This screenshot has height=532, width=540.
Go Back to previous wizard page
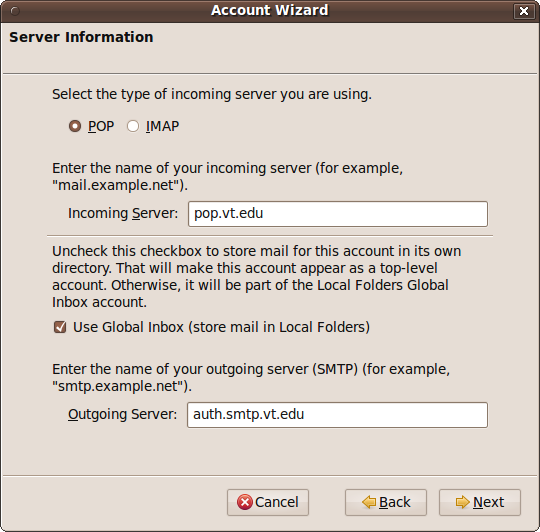click(386, 502)
